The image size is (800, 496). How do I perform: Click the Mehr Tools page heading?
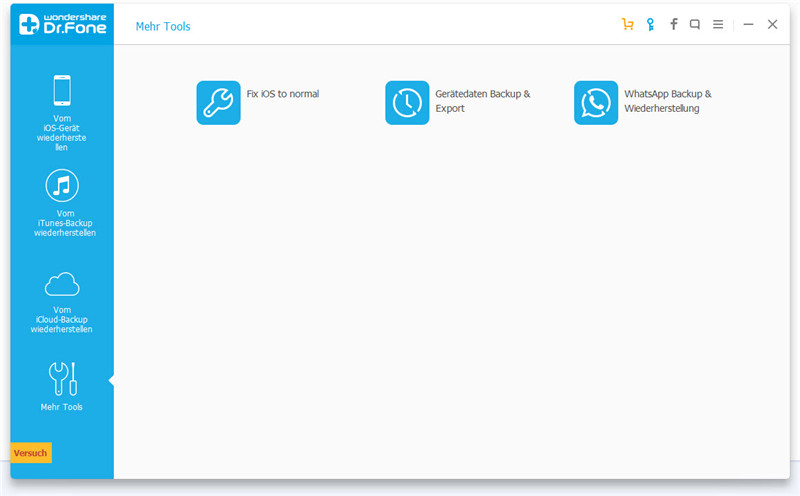(x=163, y=27)
